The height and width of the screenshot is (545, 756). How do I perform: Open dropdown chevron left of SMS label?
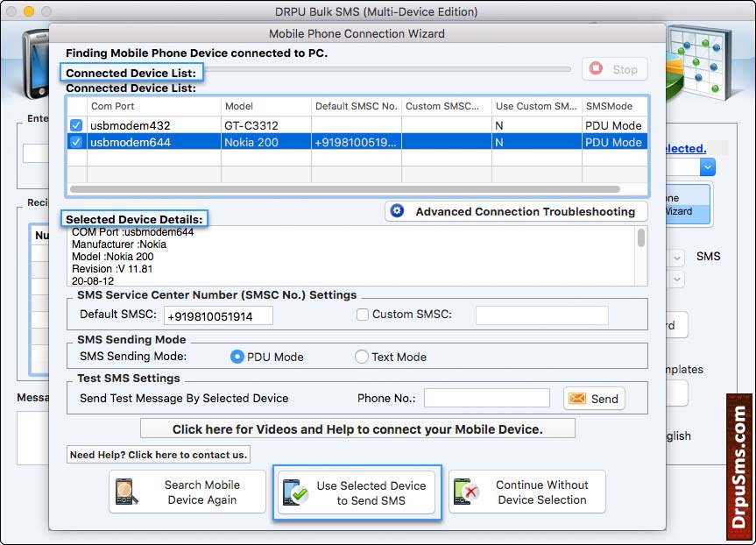(x=677, y=258)
